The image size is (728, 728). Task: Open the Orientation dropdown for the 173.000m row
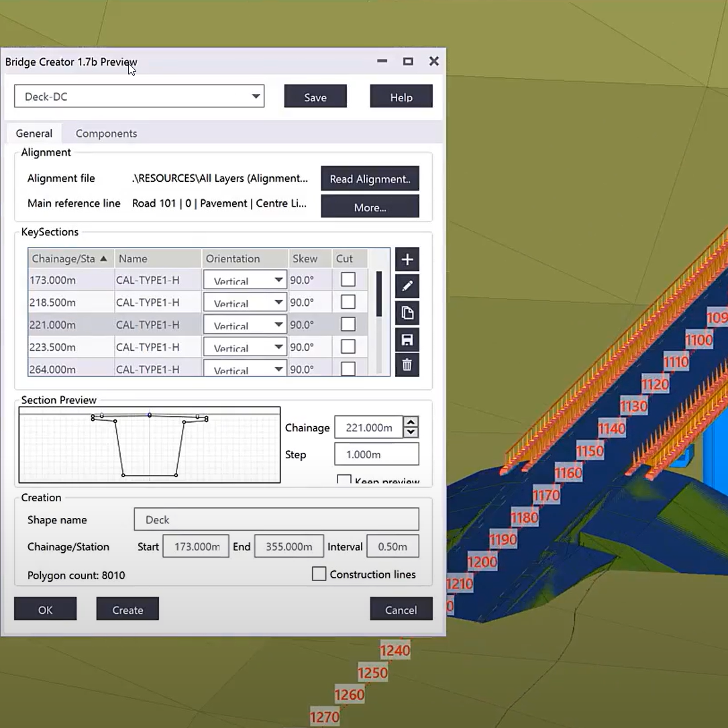(278, 279)
